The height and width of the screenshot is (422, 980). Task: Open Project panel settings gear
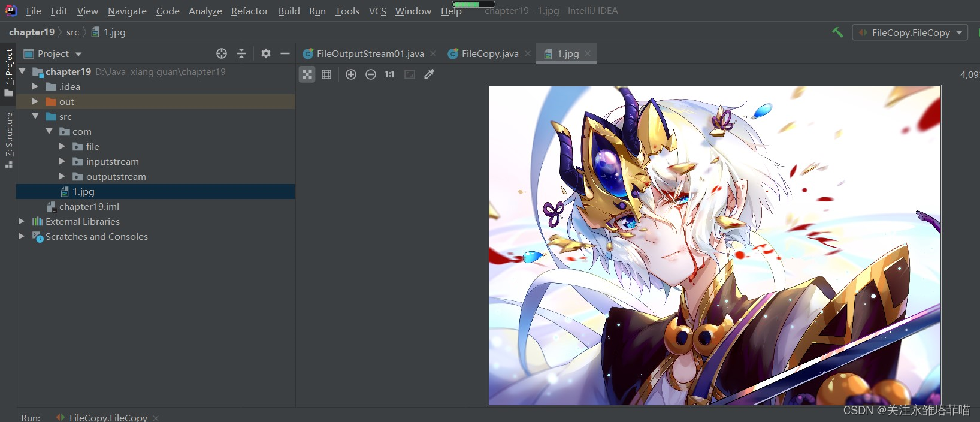[266, 53]
